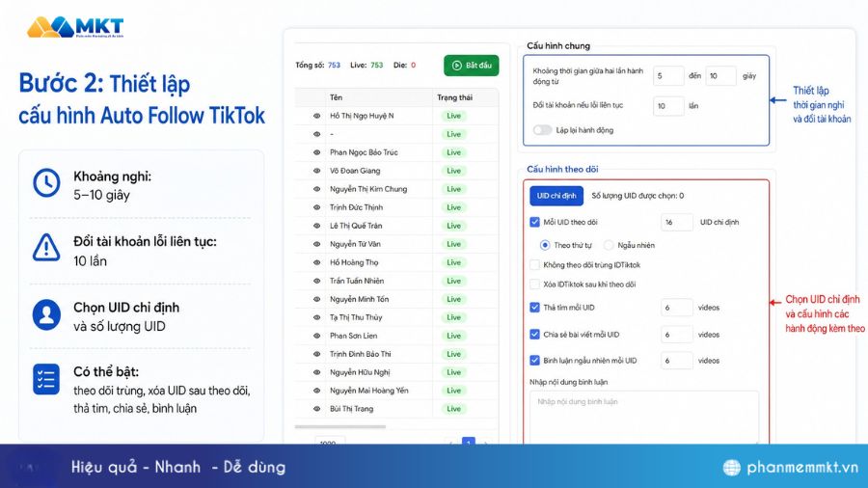Click Live status of Bùi Thị Trang
Viewport: 868px width, 488px height.
pyautogui.click(x=454, y=408)
